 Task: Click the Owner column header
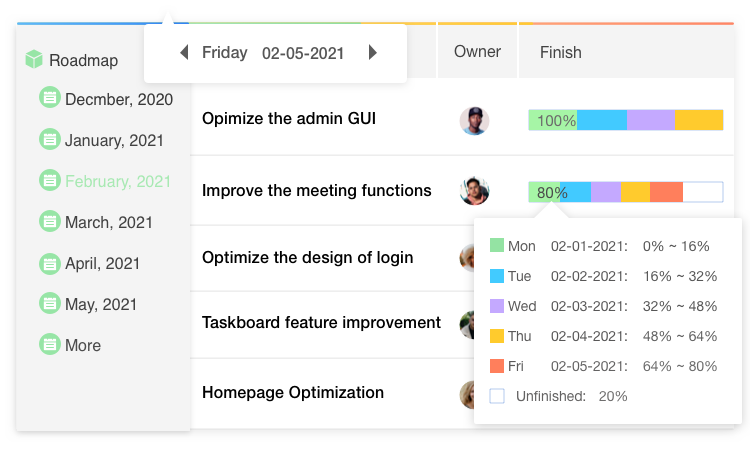click(477, 52)
